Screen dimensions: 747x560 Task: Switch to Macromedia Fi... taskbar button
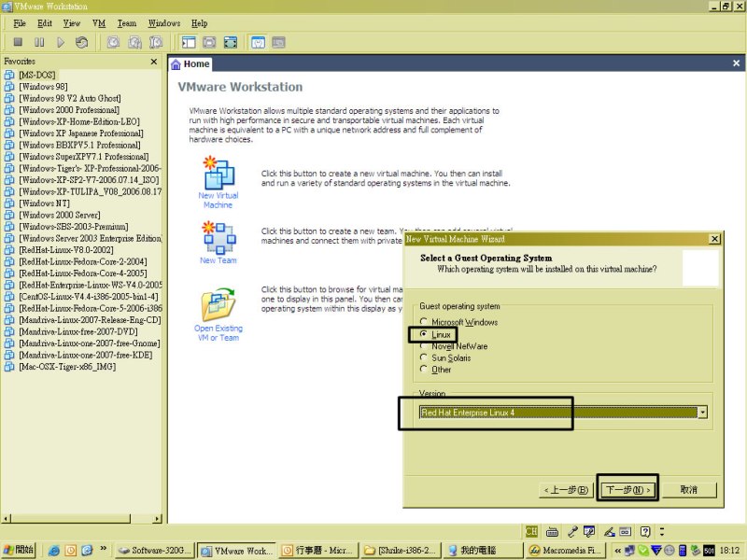click(564, 551)
